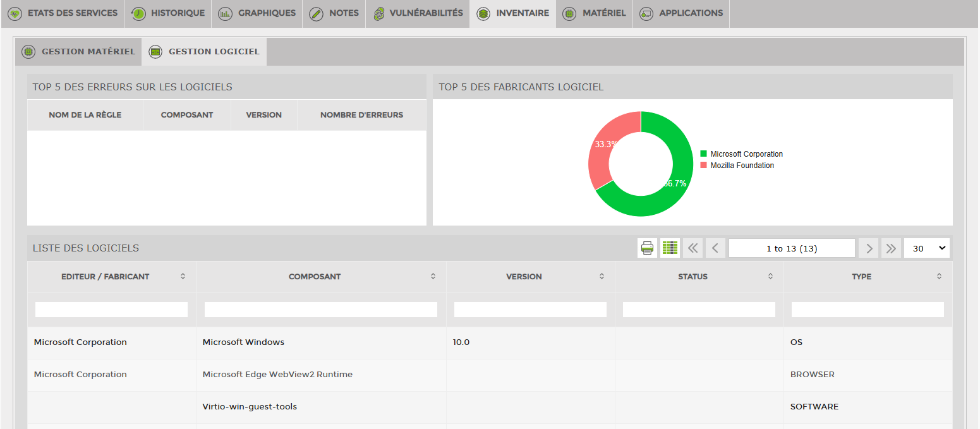Click the Inventaire stack icon
Viewport: 980px width, 429px height.
[483, 13]
